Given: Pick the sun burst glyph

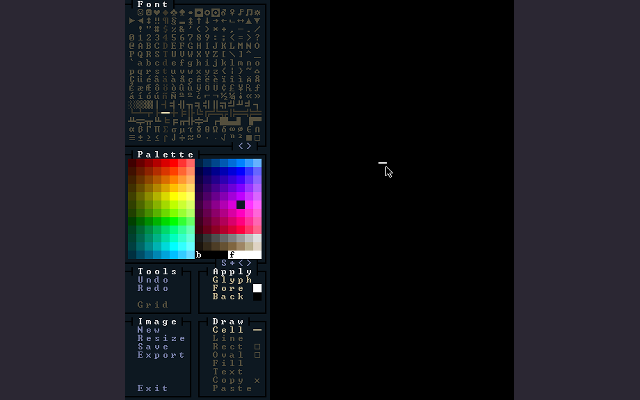Looking at the screenshot, I should coord(257,12).
